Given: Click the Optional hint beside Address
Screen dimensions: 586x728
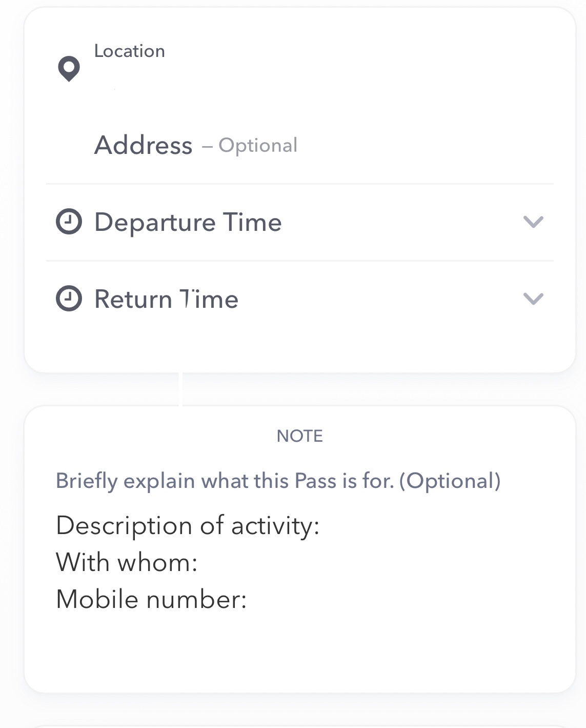Looking at the screenshot, I should 258,146.
